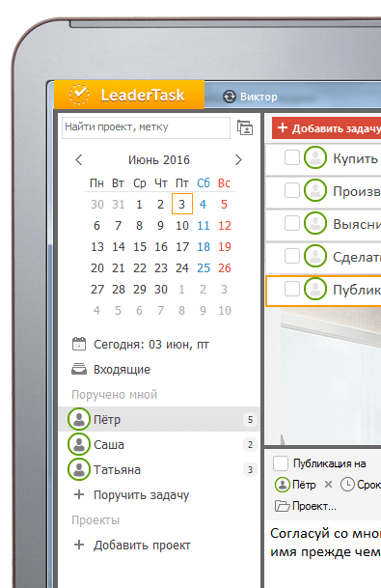Image resolution: width=381 pixels, height=588 pixels.
Task: Open the contacts panel icon beside search
Action: click(x=245, y=127)
